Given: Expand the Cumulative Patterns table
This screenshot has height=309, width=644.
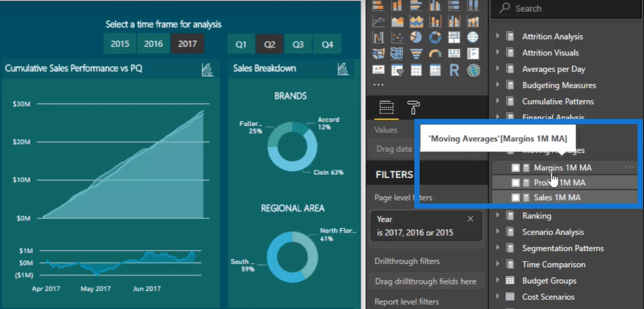Looking at the screenshot, I should (497, 101).
